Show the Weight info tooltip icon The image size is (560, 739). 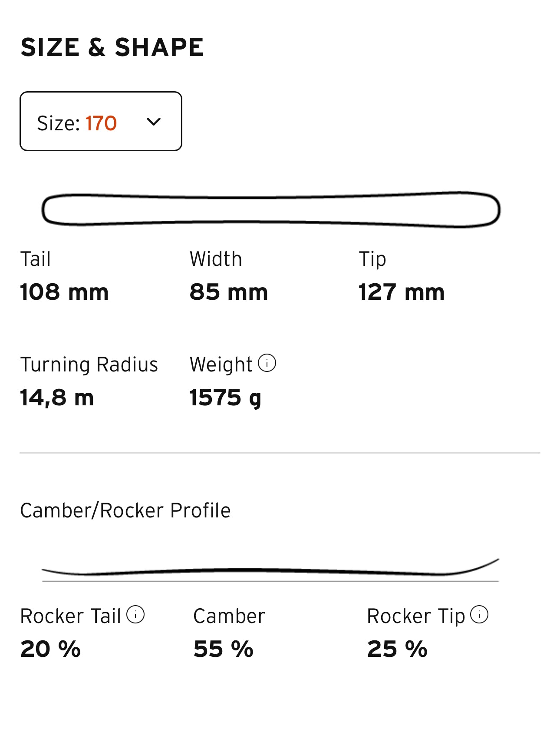[x=267, y=363]
